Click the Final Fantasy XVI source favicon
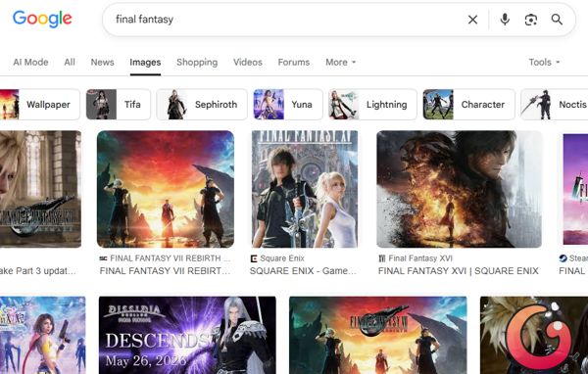 coord(382,258)
